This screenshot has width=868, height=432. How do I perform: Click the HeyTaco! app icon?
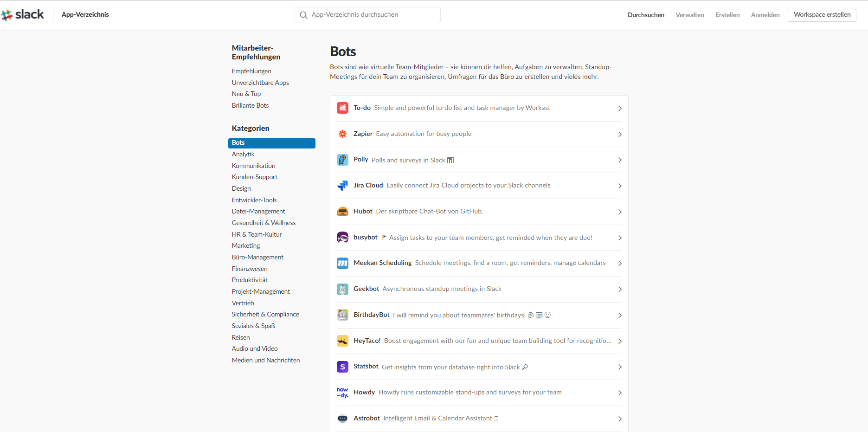[342, 341]
